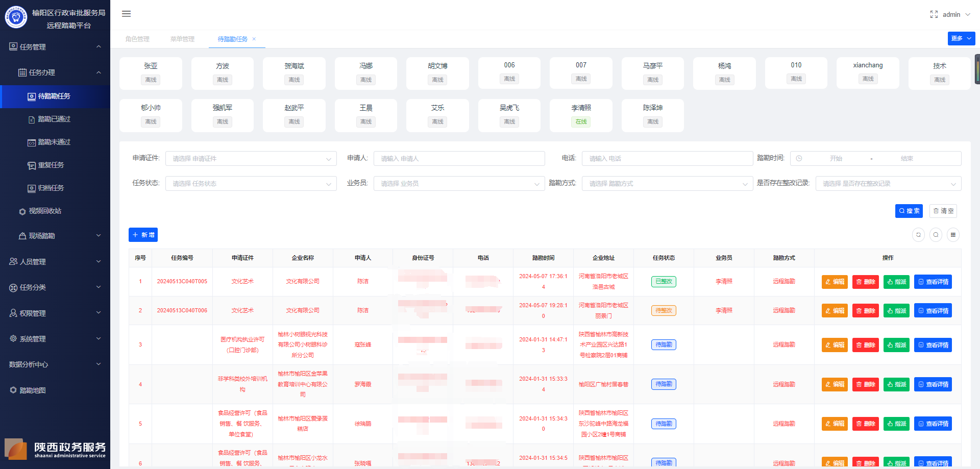Switch to the 角色管理 tab

(x=137, y=39)
